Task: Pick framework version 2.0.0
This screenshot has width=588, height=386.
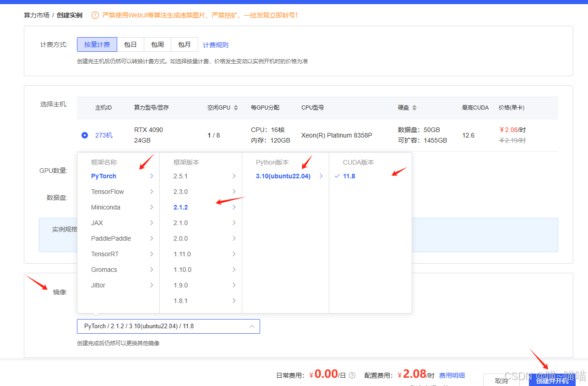Action: point(180,238)
